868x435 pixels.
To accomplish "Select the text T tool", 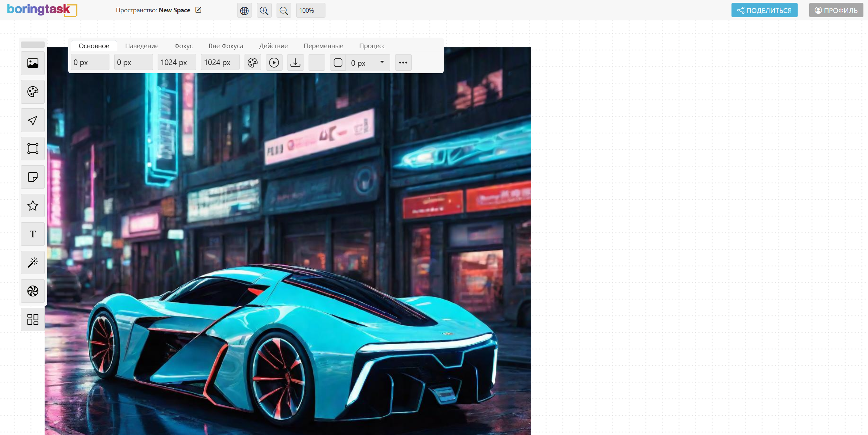I will coord(33,234).
